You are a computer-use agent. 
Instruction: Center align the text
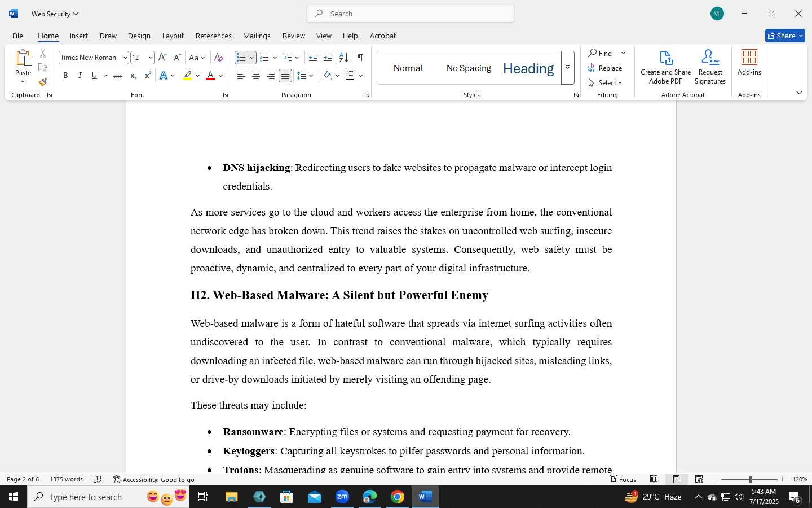click(x=256, y=76)
